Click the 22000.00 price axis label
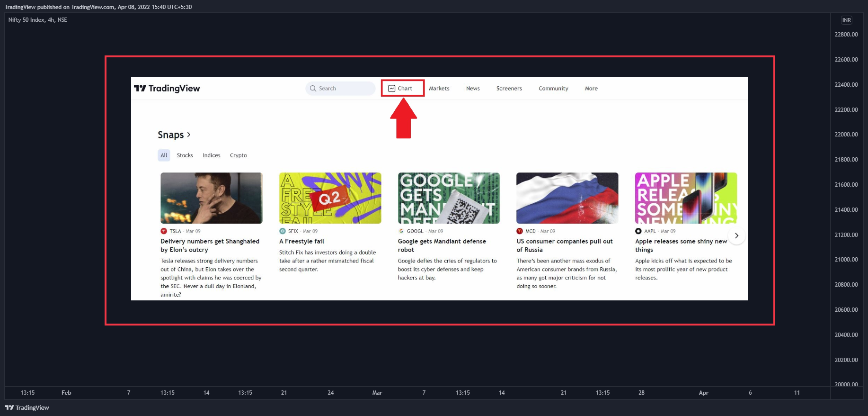 pyautogui.click(x=846, y=135)
